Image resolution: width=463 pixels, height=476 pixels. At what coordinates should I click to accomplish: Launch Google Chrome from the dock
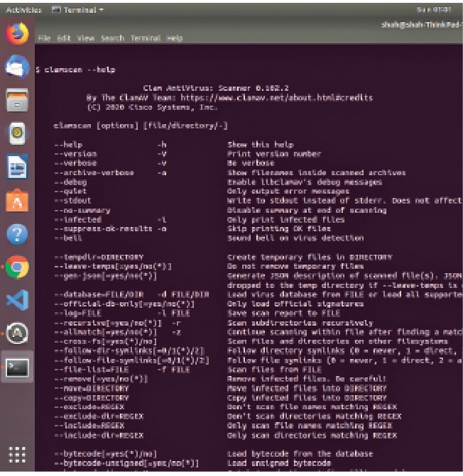17,267
